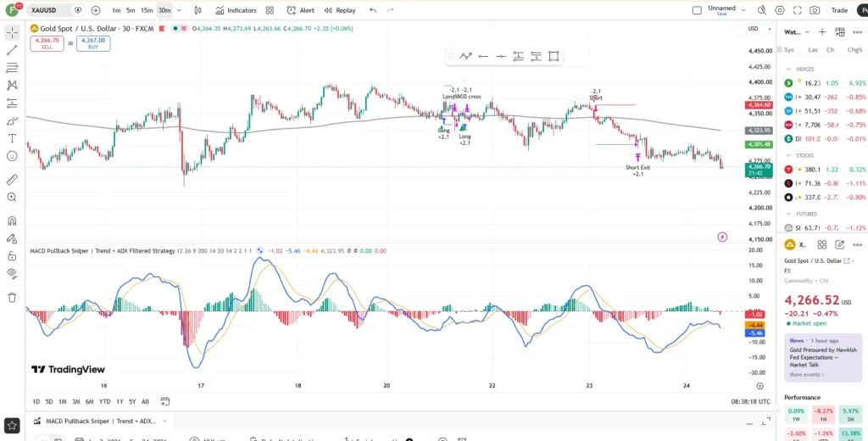Undo the last chart action
Image resolution: width=868 pixels, height=441 pixels.
pyautogui.click(x=373, y=10)
